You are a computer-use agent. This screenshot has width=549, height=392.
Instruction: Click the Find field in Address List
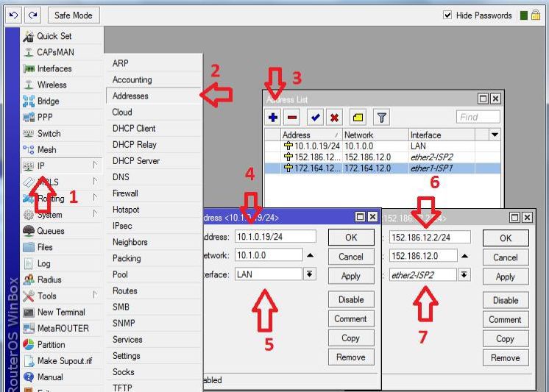coord(478,117)
